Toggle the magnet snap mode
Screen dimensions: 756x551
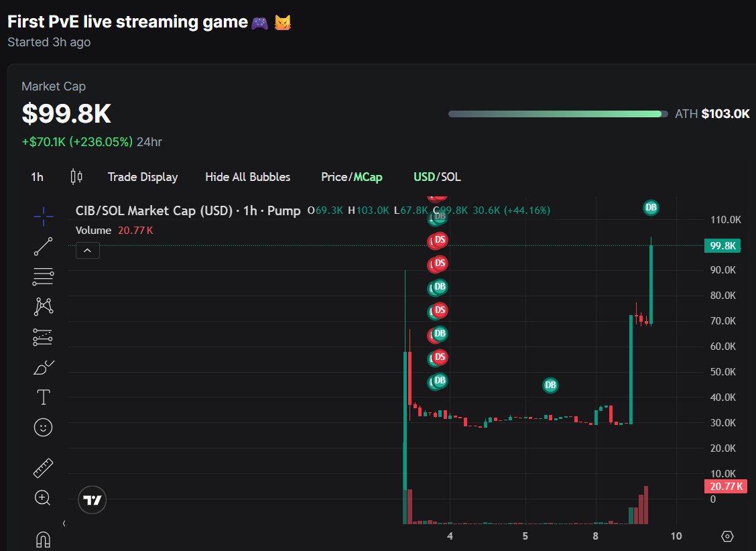click(x=43, y=540)
